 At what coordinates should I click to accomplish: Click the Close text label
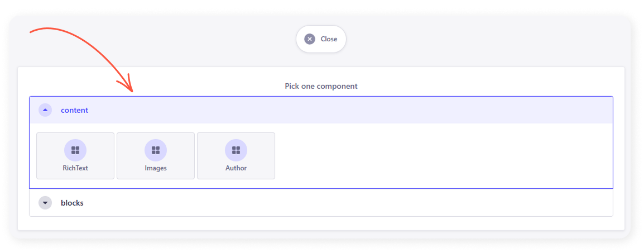tap(329, 39)
